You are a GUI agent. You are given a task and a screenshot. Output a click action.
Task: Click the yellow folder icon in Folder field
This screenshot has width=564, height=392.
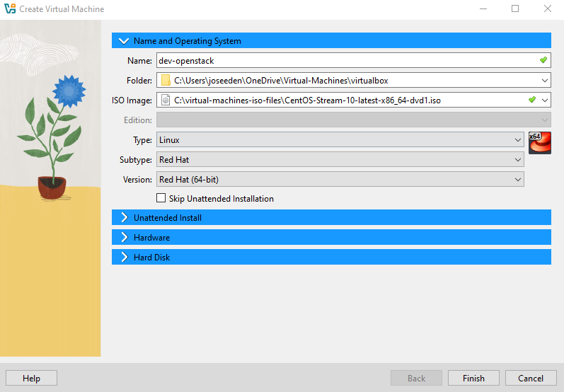click(165, 81)
